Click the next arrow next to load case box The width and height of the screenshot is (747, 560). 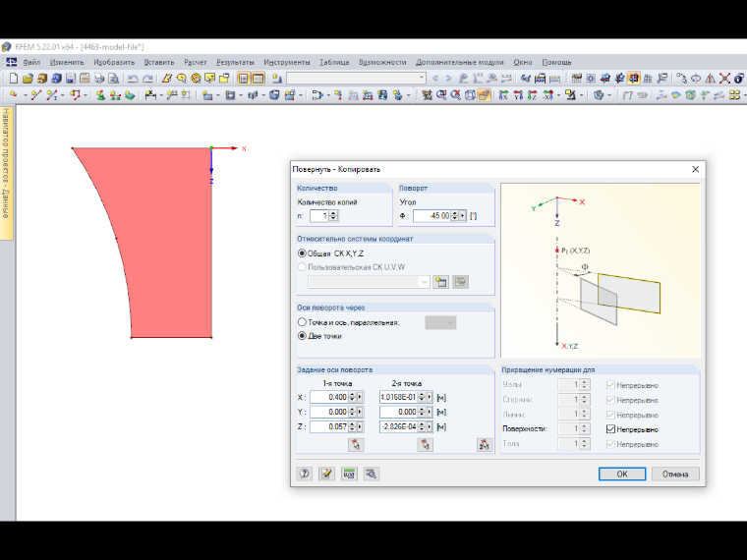[448, 78]
